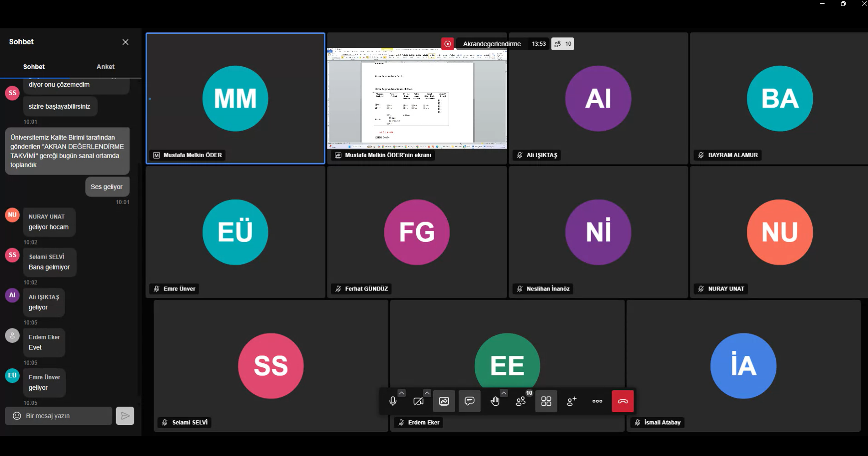Invite people with the add participant icon
This screenshot has height=456, width=868.
[572, 401]
